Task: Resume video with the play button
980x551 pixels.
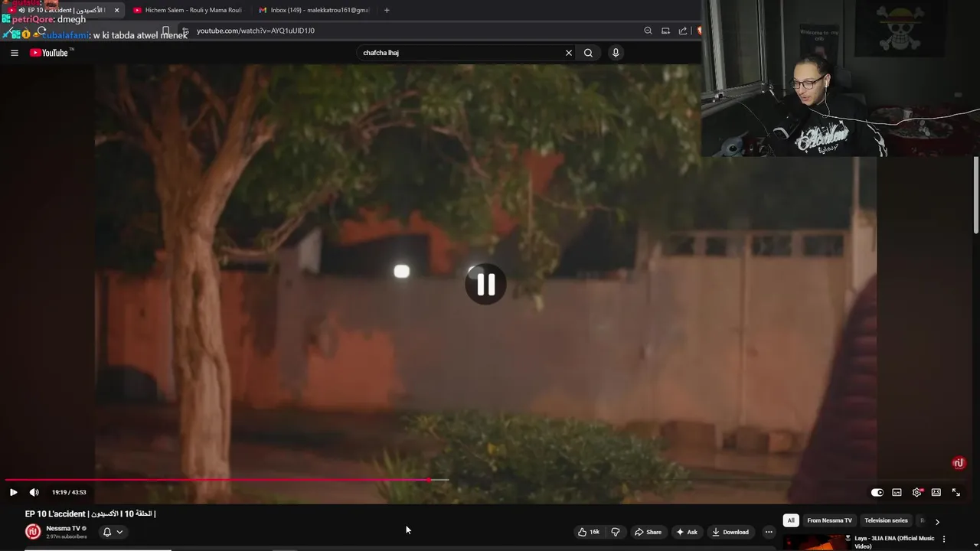Action: tap(13, 492)
